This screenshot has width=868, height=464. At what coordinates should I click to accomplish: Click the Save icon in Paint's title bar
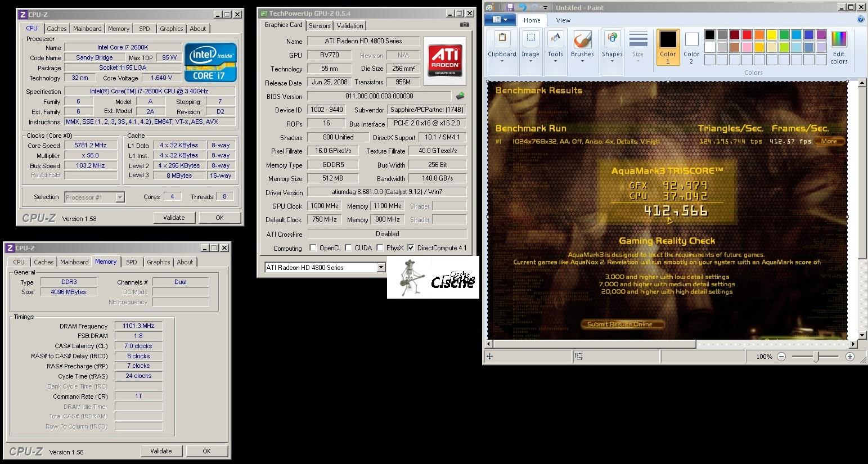coord(510,7)
